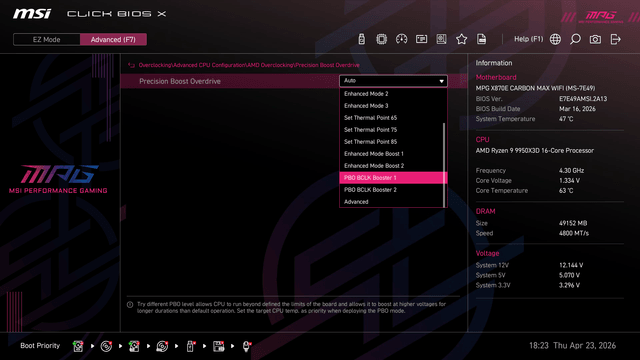Click the DRAM Speed 4800 MT/s value
Viewport: 640px width, 360px height.
574,233
